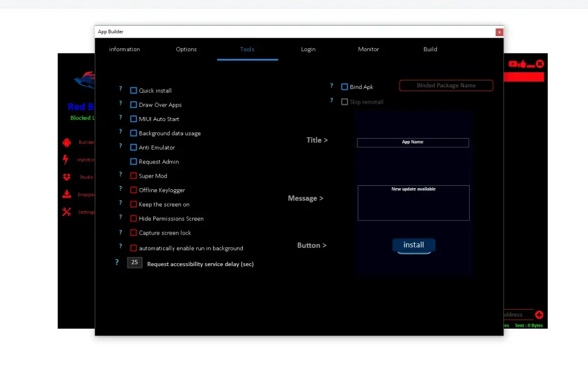Click the thumbs-up icon at top right
This screenshot has width=588, height=390.
[524, 64]
